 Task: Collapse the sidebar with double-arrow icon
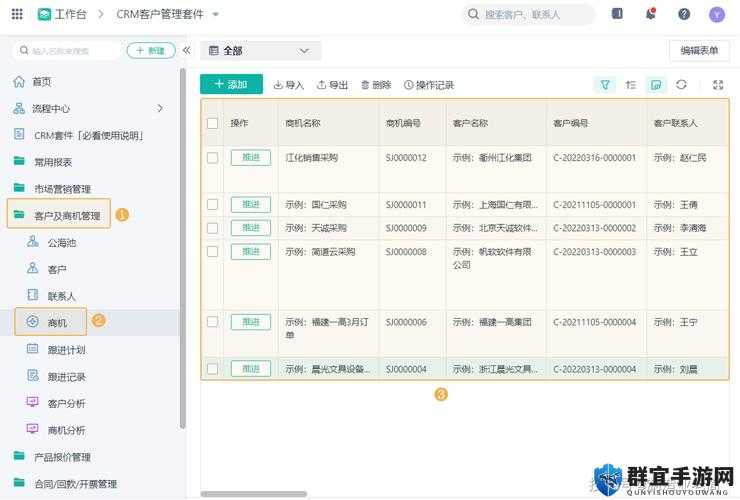(x=186, y=50)
